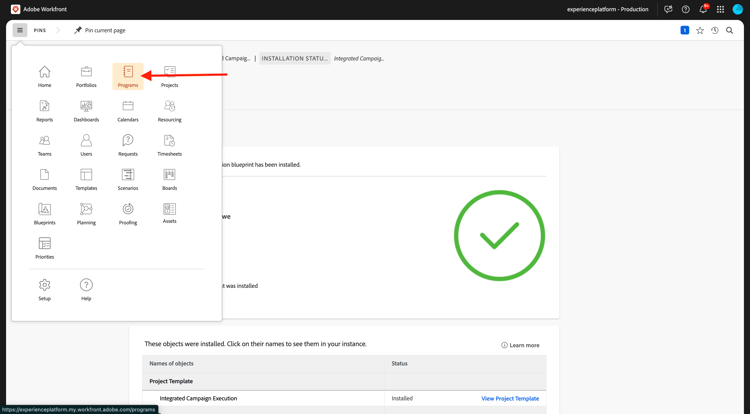The height and width of the screenshot is (414, 750).
Task: Click the View Project Template link
Action: pos(510,398)
